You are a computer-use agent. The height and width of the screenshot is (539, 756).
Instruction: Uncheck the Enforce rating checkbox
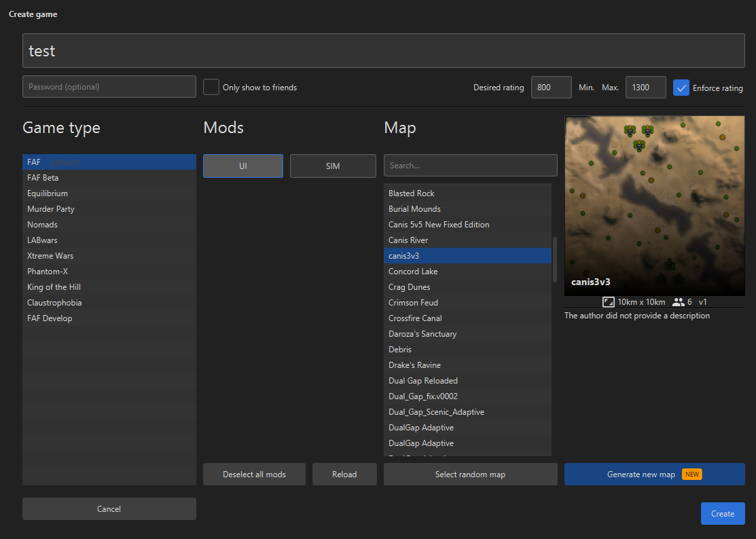pyautogui.click(x=681, y=88)
